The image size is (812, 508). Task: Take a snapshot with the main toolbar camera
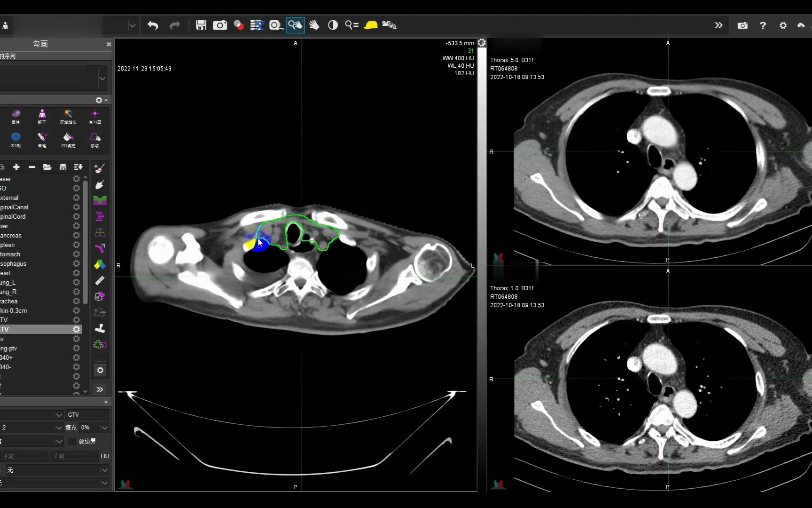pyautogui.click(x=220, y=25)
